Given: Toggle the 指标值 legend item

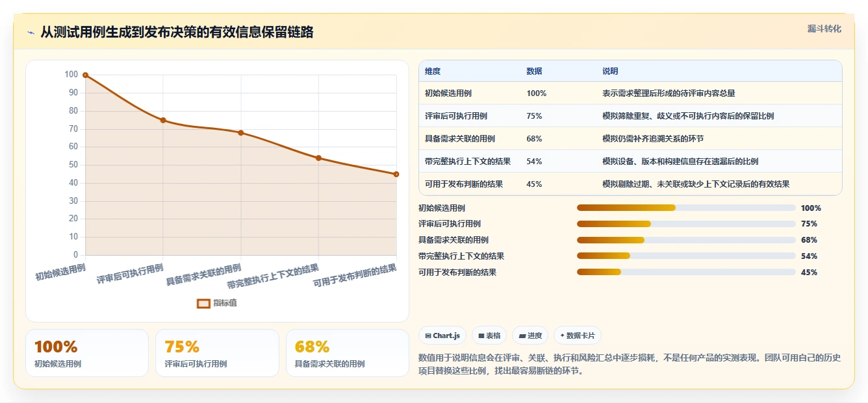Looking at the screenshot, I should pos(217,303).
